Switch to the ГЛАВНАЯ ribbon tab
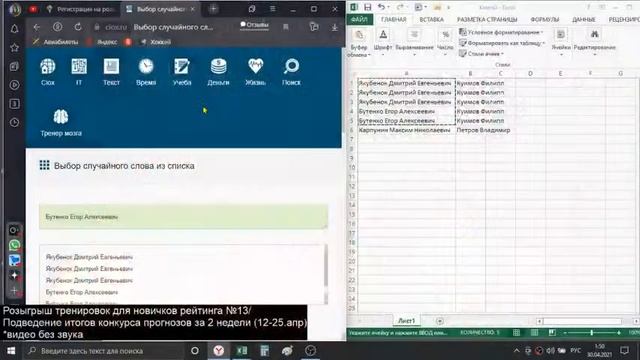Viewport: 640px width, 360px height. coord(393,19)
